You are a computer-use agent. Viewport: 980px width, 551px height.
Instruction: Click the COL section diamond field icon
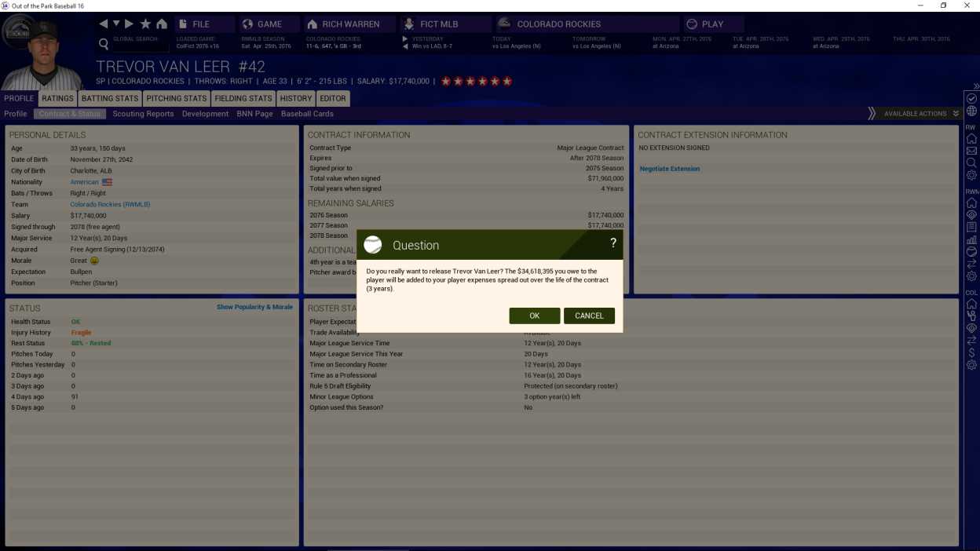coord(971,328)
